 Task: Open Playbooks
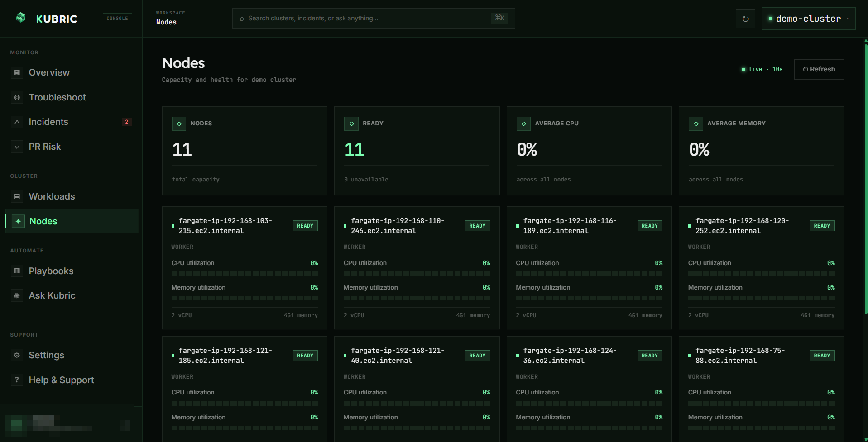tap(72, 271)
